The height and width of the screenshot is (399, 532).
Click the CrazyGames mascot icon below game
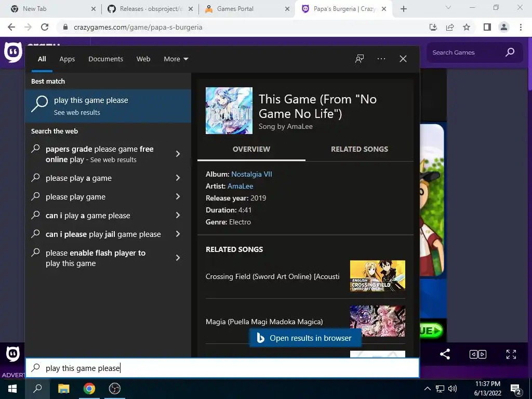(x=13, y=354)
